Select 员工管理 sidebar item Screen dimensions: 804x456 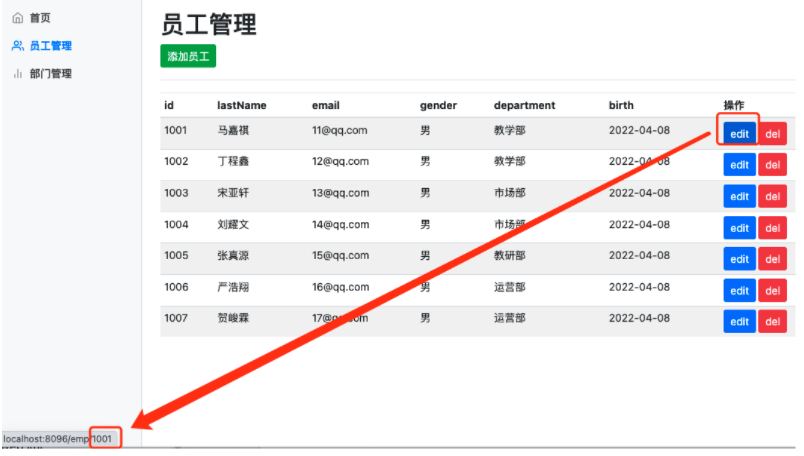tap(50, 46)
